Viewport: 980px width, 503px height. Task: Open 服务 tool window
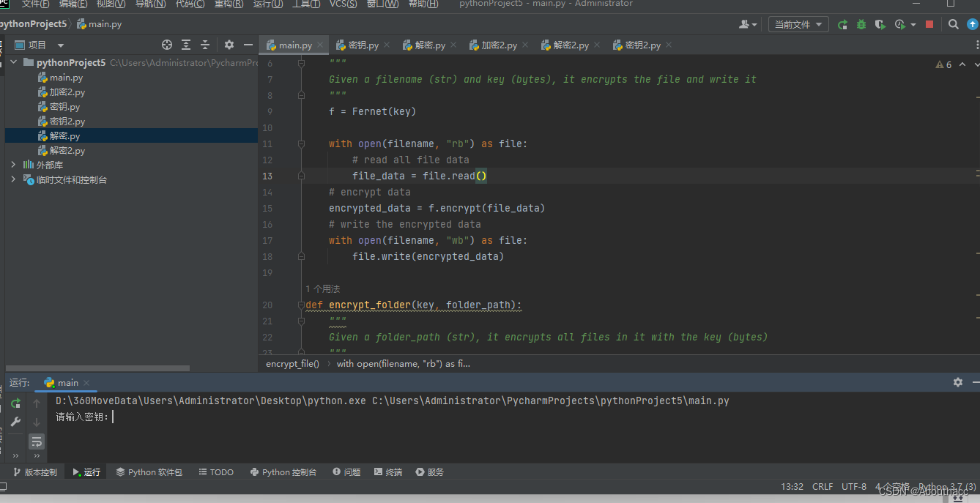430,472
